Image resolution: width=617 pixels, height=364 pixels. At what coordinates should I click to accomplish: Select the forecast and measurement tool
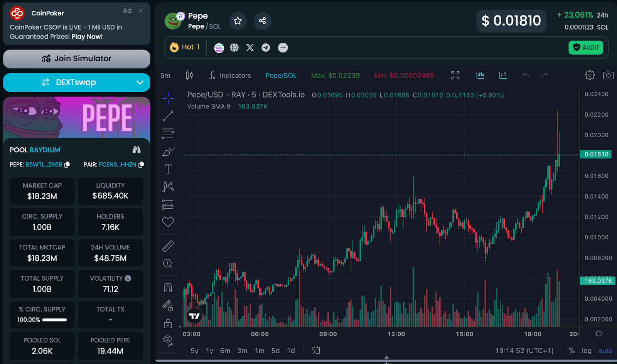[168, 204]
